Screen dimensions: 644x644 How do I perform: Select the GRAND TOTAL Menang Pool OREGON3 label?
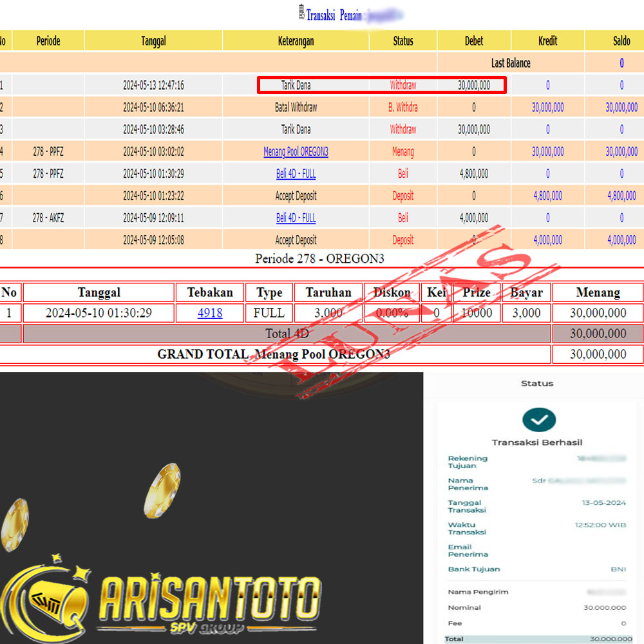pyautogui.click(x=274, y=354)
